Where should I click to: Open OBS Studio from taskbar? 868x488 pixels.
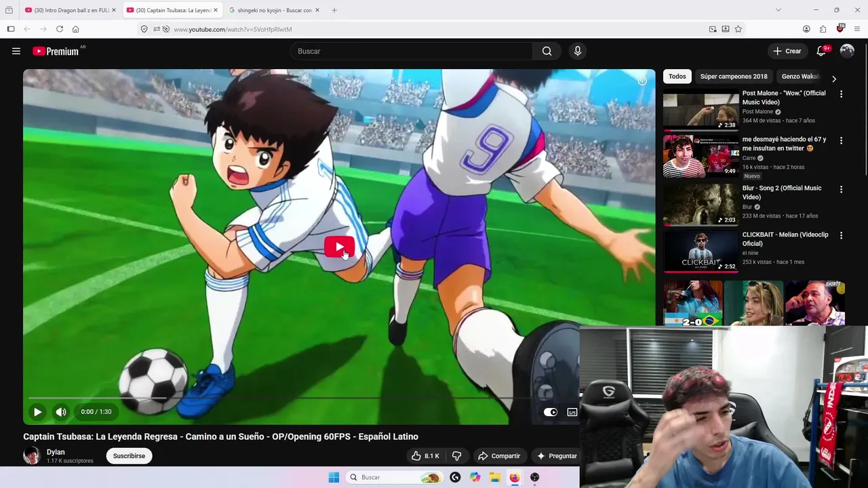[x=535, y=477]
